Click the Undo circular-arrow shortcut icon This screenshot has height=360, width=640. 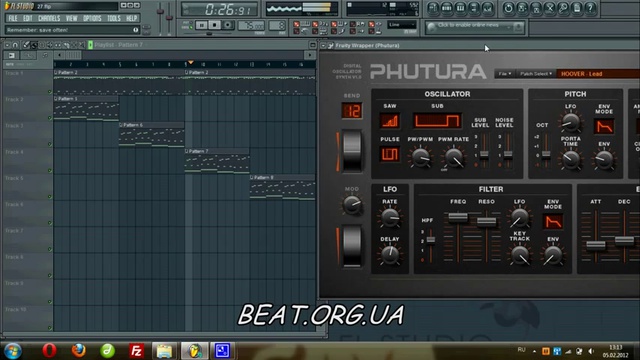click(508, 8)
